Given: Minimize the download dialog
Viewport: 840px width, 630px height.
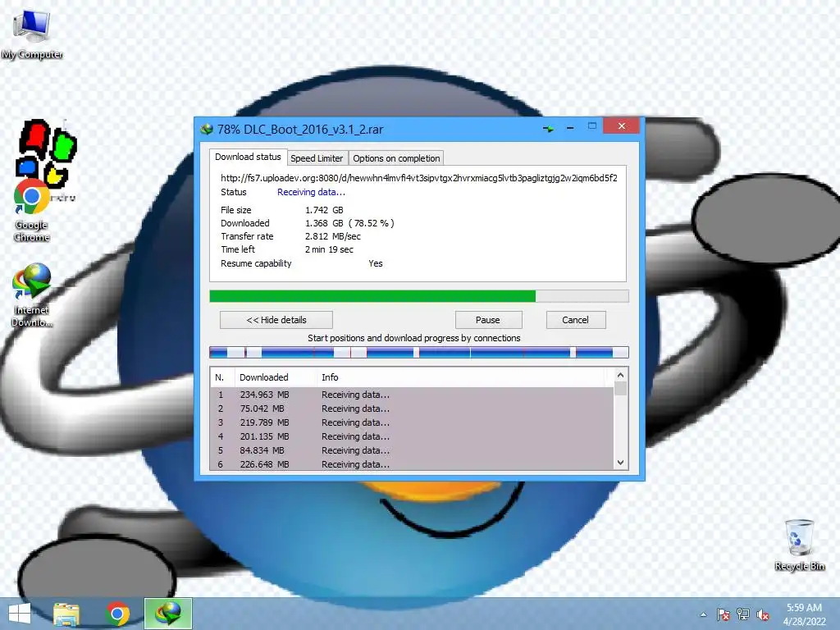Looking at the screenshot, I should 570,128.
